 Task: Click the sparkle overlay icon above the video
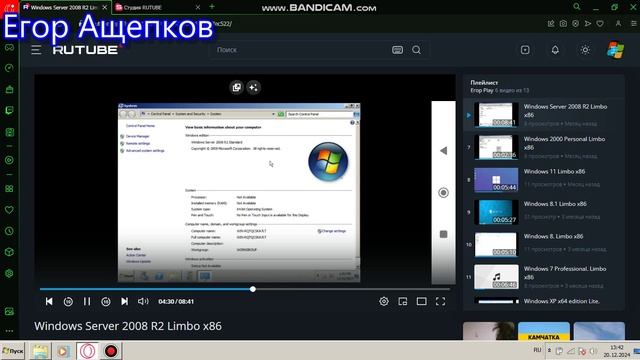pos(253,87)
